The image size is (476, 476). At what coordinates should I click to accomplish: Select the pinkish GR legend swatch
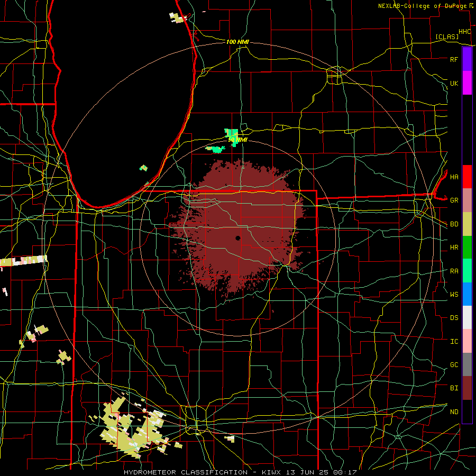(x=467, y=200)
